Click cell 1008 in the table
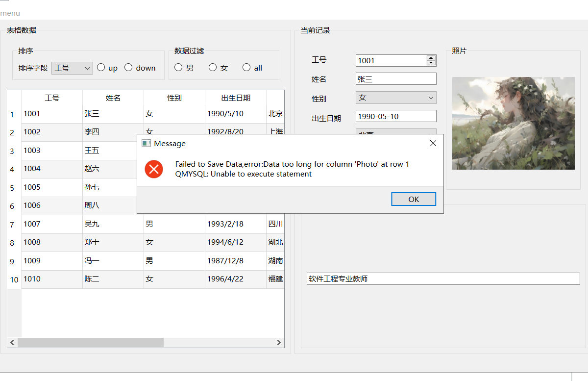The height and width of the screenshot is (381, 588). click(x=52, y=242)
